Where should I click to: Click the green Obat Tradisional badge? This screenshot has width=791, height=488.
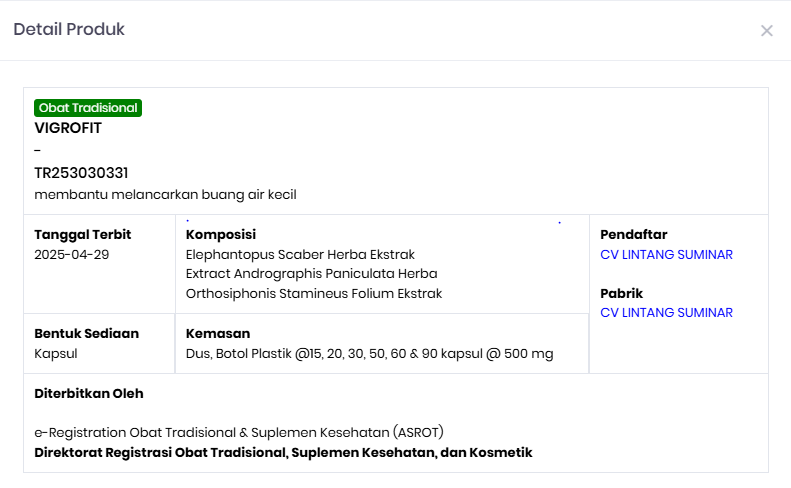pos(88,108)
